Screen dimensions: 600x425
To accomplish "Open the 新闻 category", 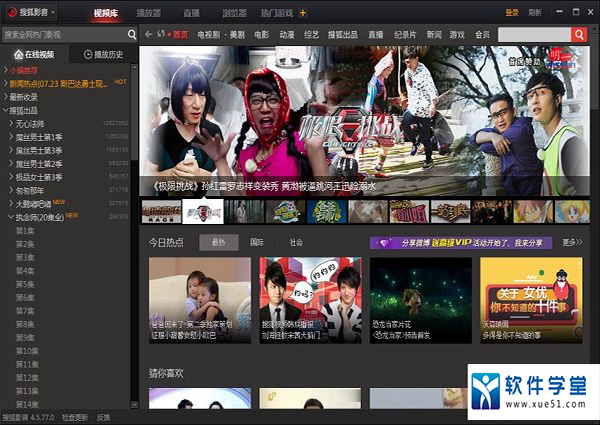I will 434,35.
